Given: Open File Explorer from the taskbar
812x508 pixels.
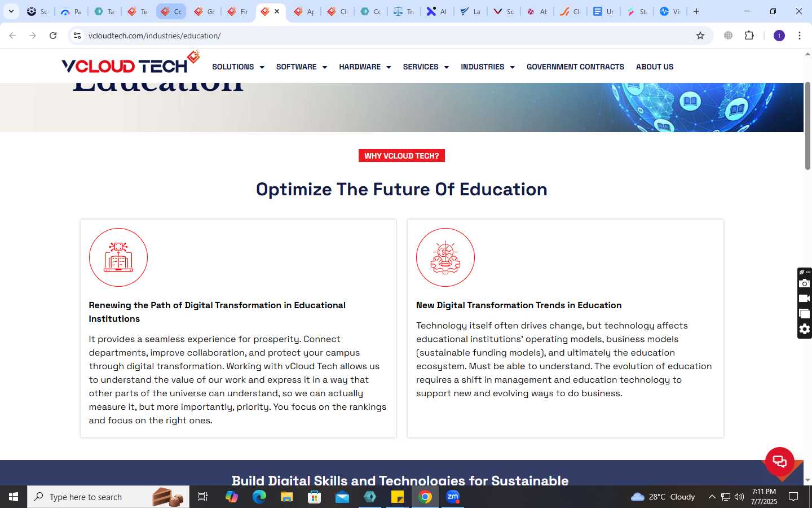Looking at the screenshot, I should click(287, 497).
